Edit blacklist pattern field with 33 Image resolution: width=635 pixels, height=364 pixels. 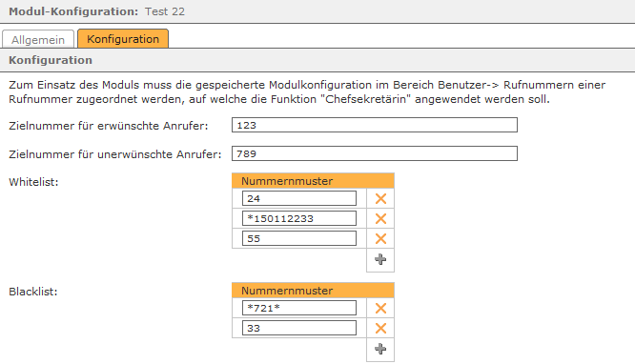(299, 328)
